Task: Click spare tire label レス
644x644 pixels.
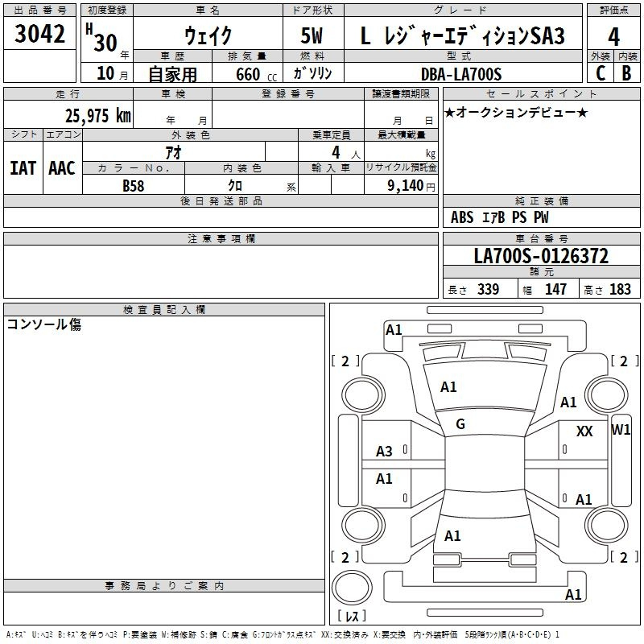Action: click(x=352, y=616)
